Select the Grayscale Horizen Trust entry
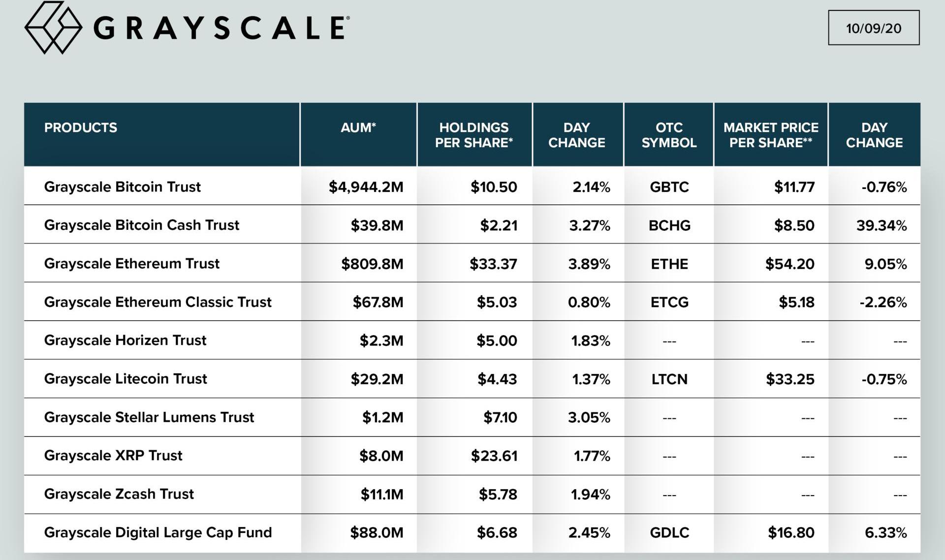945x560 pixels. coord(126,341)
